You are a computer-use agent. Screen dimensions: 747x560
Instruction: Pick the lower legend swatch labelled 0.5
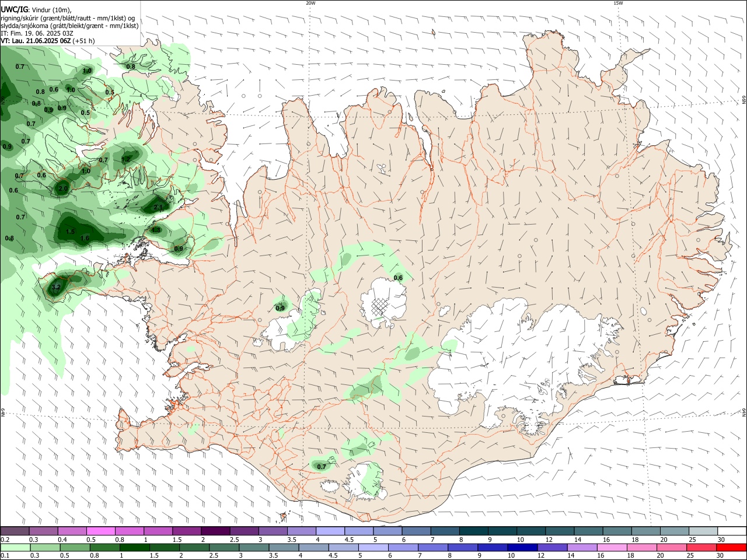(75, 547)
